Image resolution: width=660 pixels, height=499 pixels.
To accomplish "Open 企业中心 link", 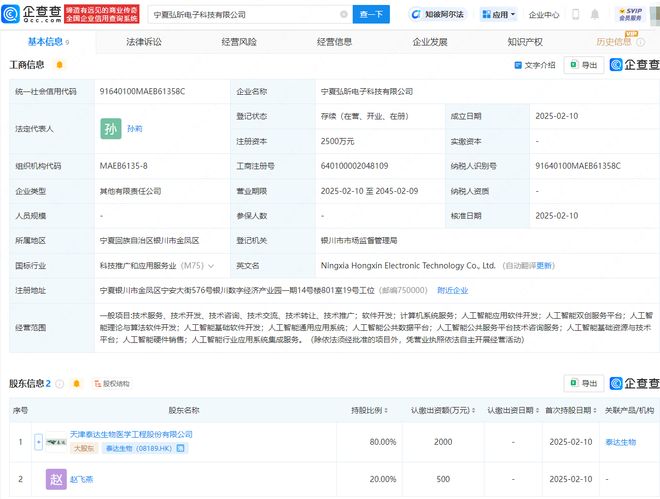I will pyautogui.click(x=544, y=15).
